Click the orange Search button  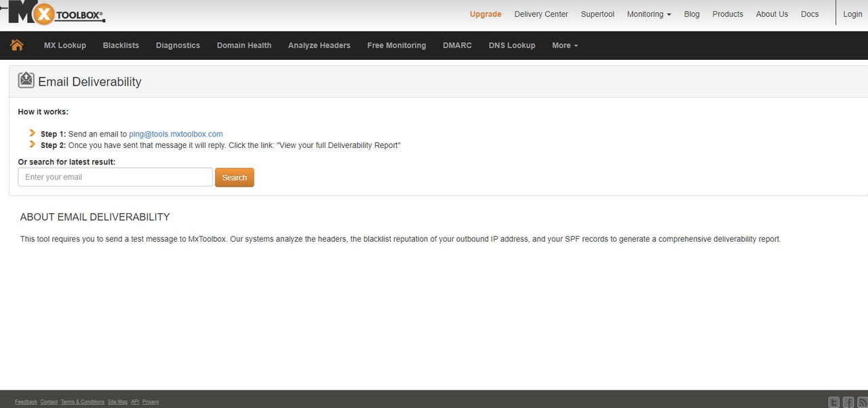pyautogui.click(x=235, y=177)
